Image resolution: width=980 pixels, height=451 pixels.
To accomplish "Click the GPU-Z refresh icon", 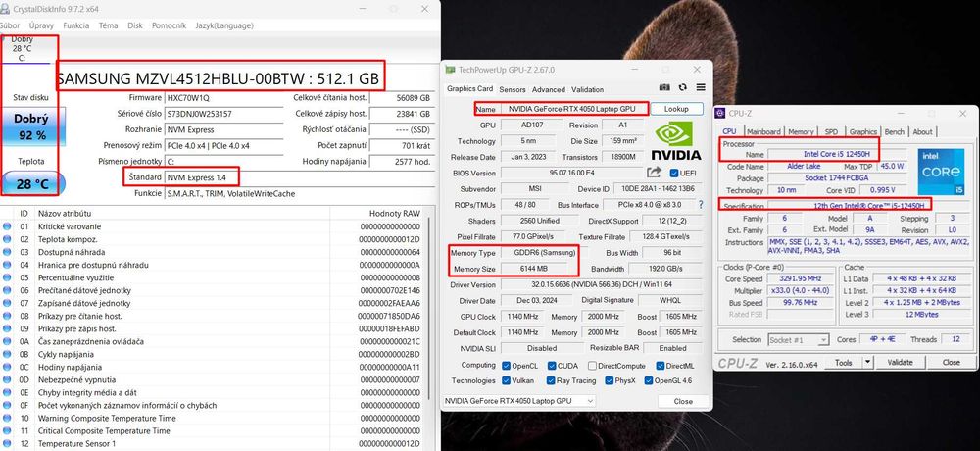I will pyautogui.click(x=682, y=88).
